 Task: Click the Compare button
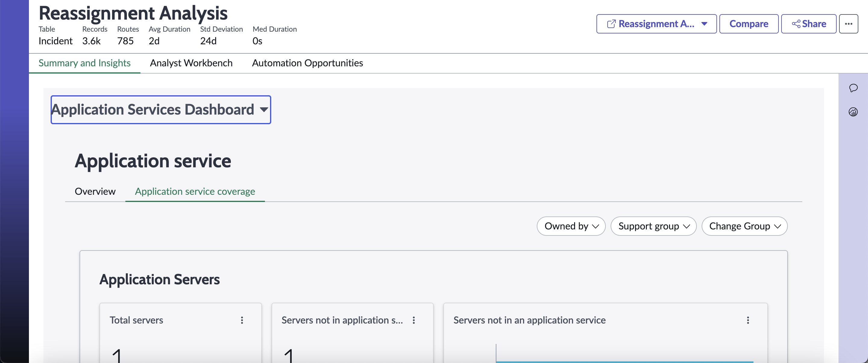tap(749, 24)
